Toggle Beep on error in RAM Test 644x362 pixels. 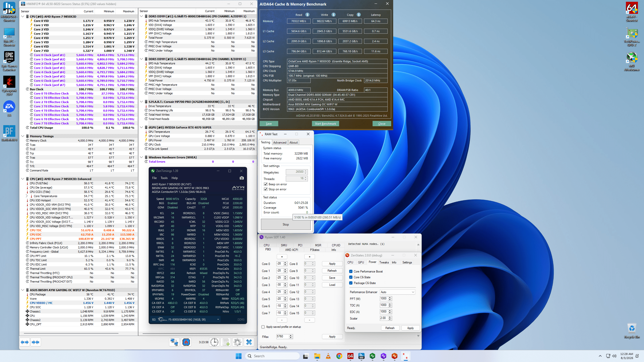tap(266, 184)
